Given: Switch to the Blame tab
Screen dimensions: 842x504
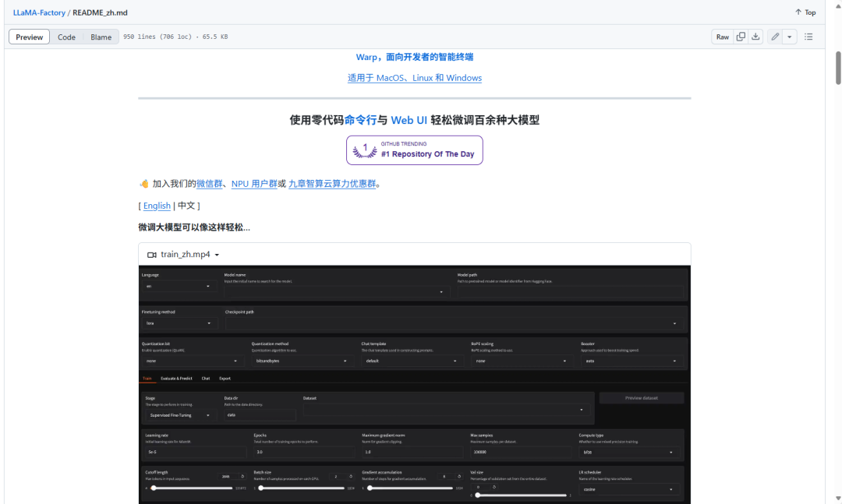Looking at the screenshot, I should click(x=101, y=37).
